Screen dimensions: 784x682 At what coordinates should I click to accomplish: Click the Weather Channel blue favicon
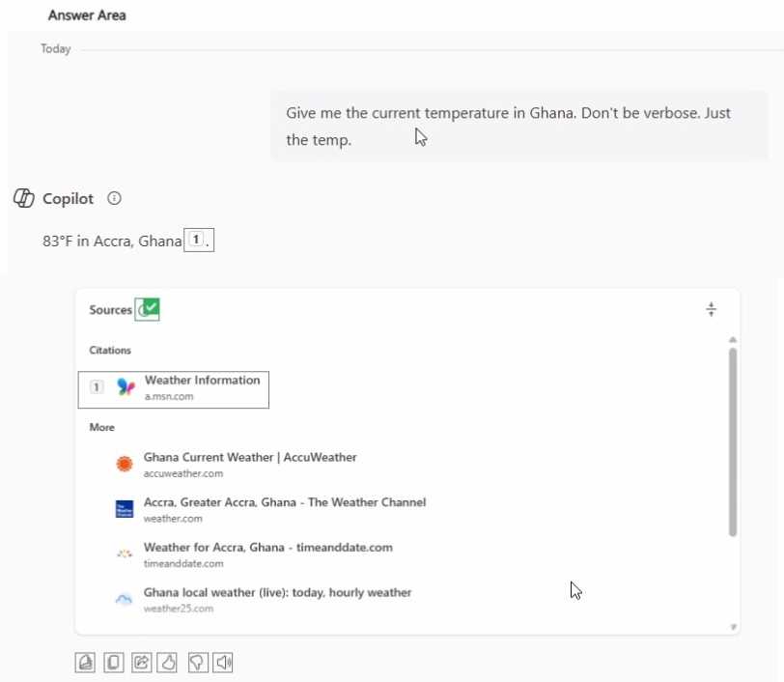coord(124,509)
